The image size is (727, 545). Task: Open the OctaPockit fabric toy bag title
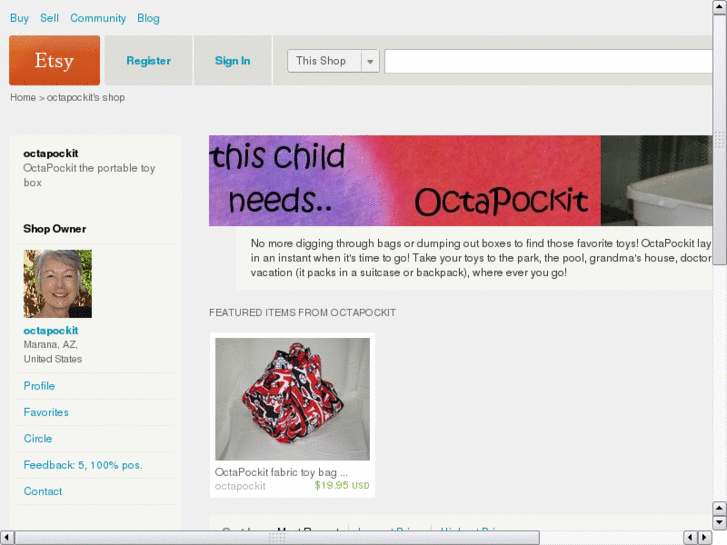pos(281,472)
